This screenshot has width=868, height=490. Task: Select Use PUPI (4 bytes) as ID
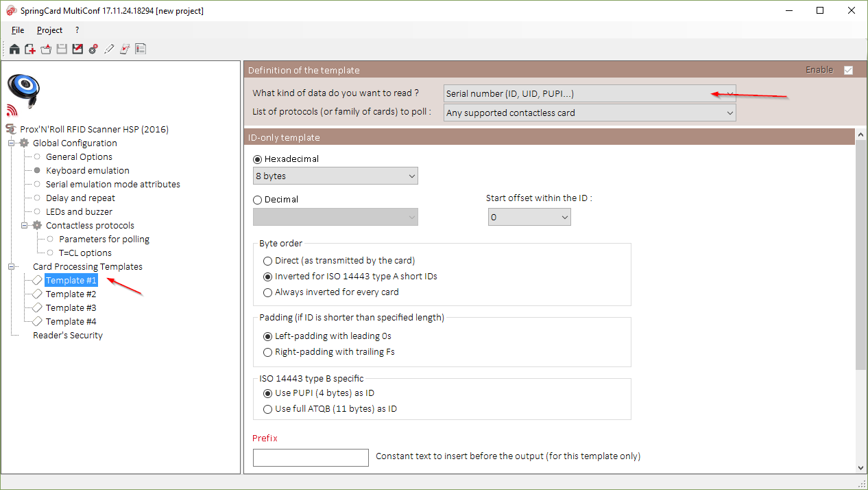click(268, 393)
